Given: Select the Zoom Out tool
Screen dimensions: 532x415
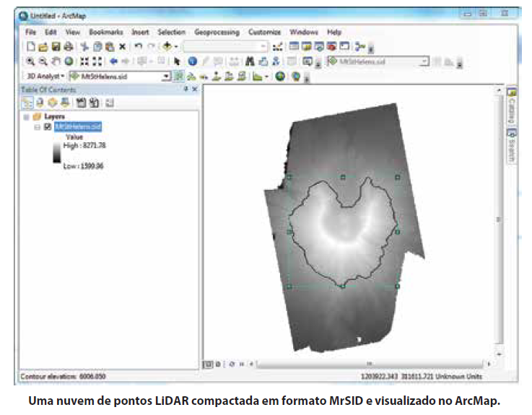Looking at the screenshot, I should coord(43,61).
